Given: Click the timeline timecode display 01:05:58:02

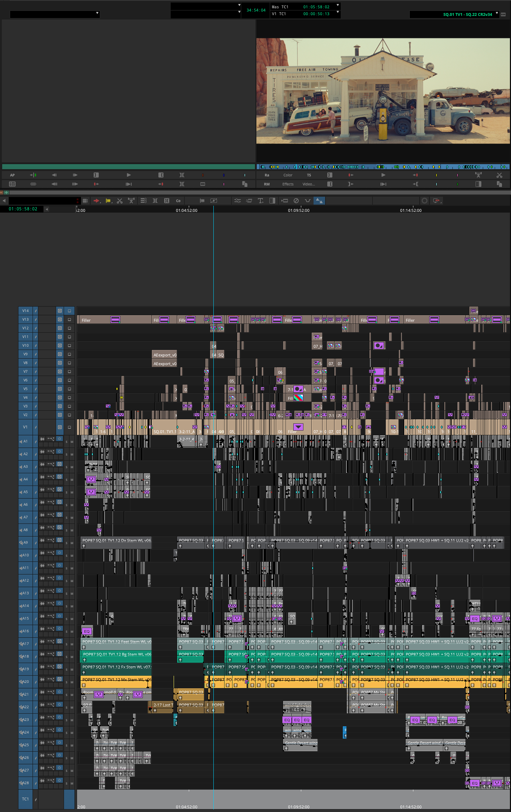Looking at the screenshot, I should click(x=23, y=209).
